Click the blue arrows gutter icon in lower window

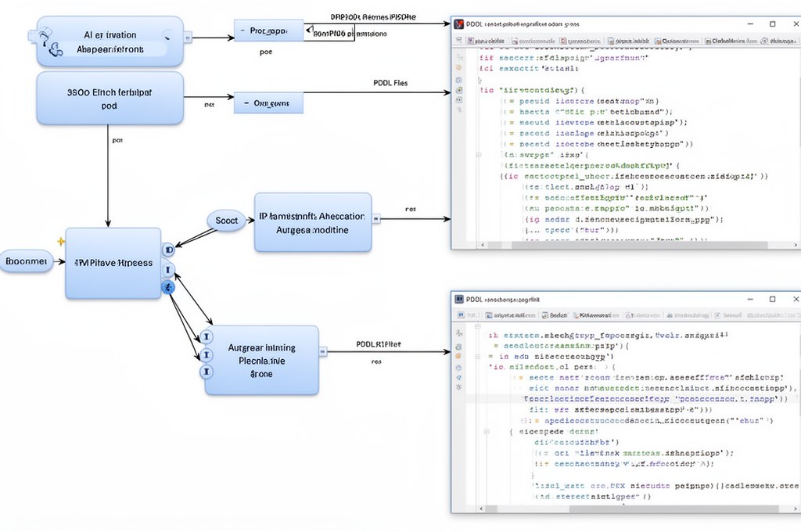click(458, 377)
